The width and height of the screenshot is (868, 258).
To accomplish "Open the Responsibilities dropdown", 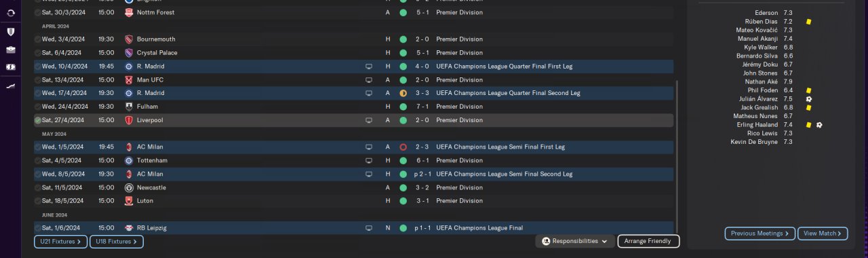I will [575, 241].
